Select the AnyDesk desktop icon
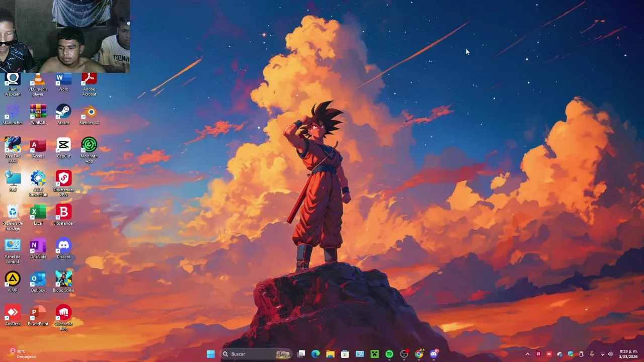Image resolution: width=644 pixels, height=362 pixels. click(13, 316)
